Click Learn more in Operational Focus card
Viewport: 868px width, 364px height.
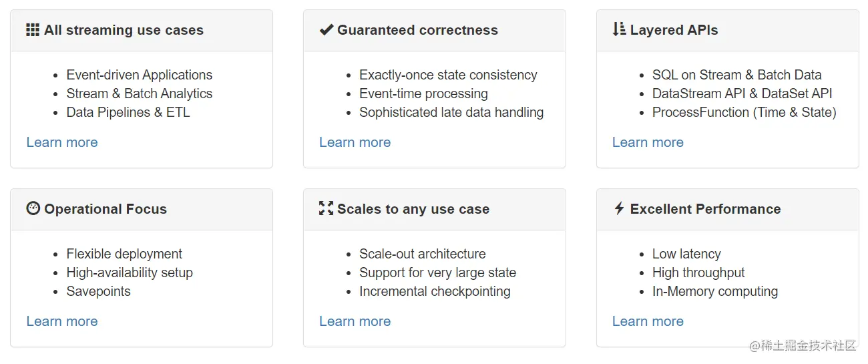62,321
